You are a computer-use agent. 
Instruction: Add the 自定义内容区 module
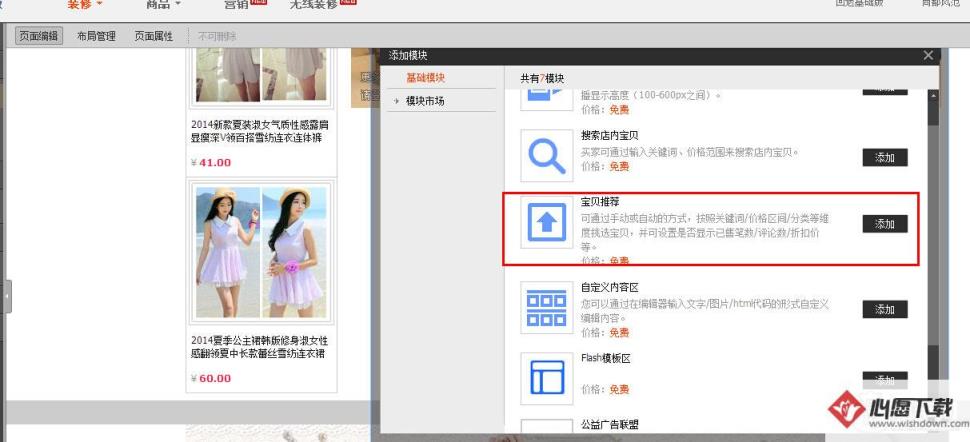(885, 309)
